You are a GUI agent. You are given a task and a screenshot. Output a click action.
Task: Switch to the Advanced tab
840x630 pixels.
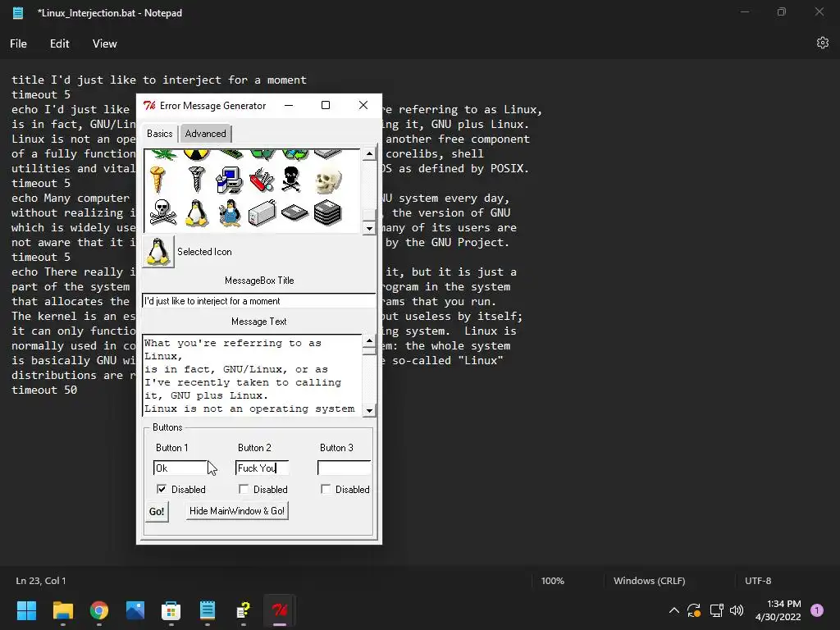205,134
